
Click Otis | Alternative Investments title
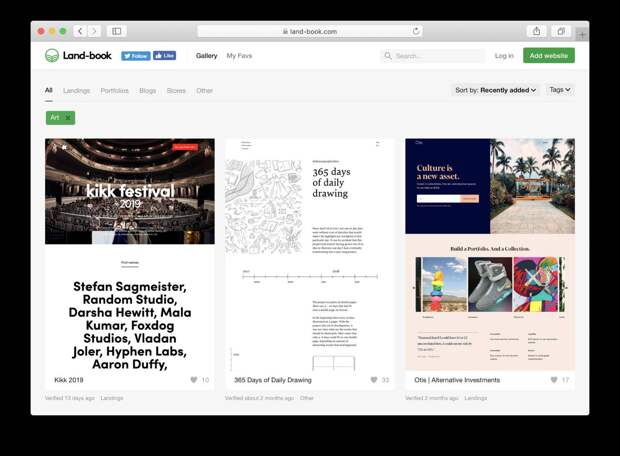(x=457, y=380)
